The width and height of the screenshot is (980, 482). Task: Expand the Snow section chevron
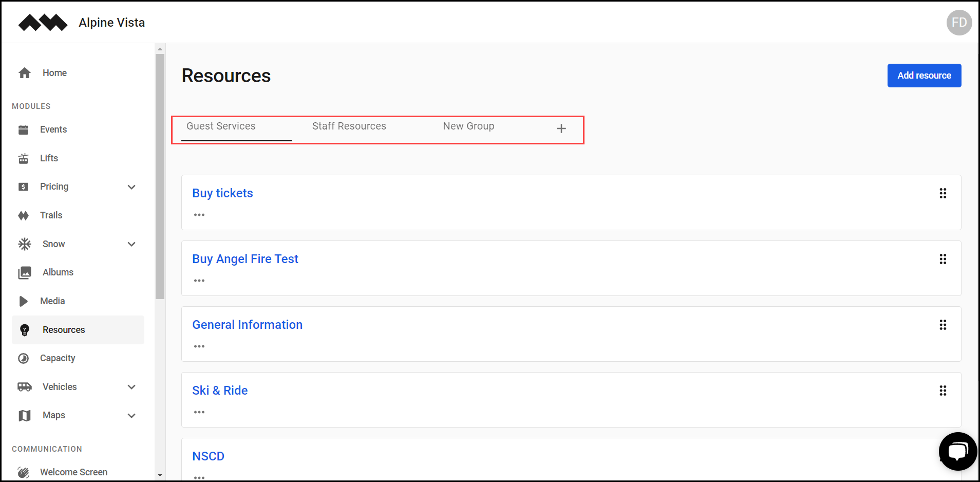click(131, 244)
